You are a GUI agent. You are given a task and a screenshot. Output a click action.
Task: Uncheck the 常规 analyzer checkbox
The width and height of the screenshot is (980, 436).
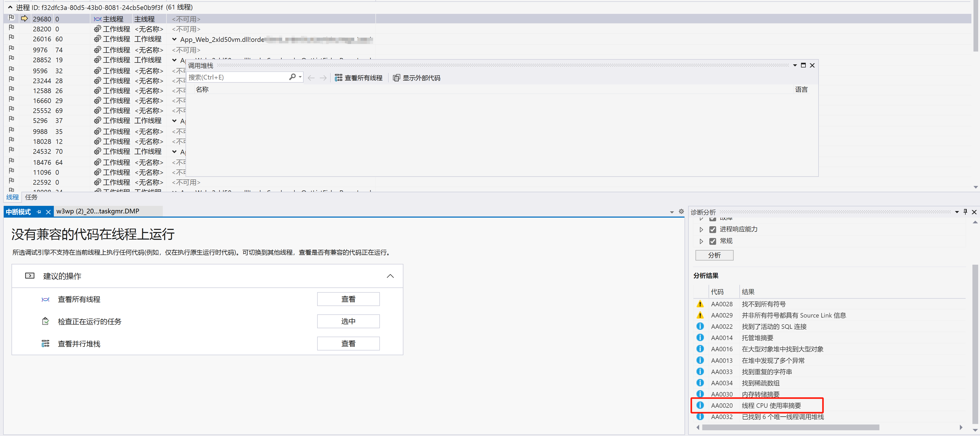tap(712, 241)
